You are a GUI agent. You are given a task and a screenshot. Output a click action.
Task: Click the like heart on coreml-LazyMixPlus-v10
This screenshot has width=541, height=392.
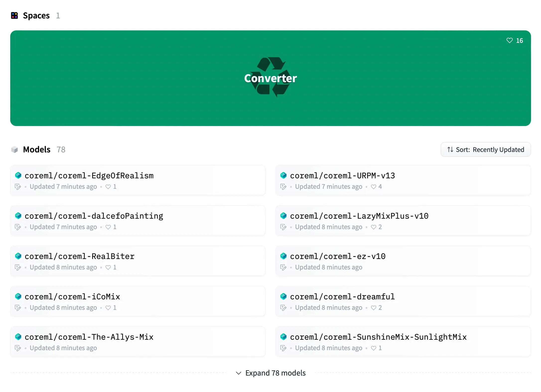point(373,227)
